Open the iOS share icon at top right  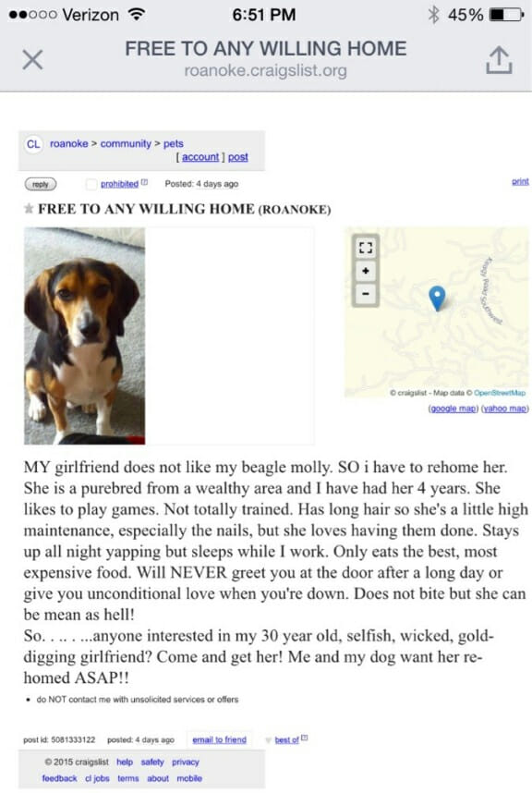pyautogui.click(x=499, y=59)
